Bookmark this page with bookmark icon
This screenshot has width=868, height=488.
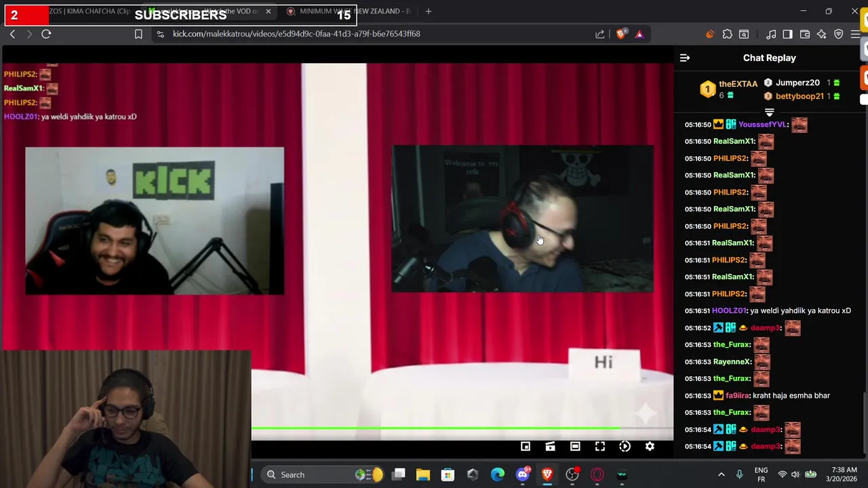[x=138, y=34]
